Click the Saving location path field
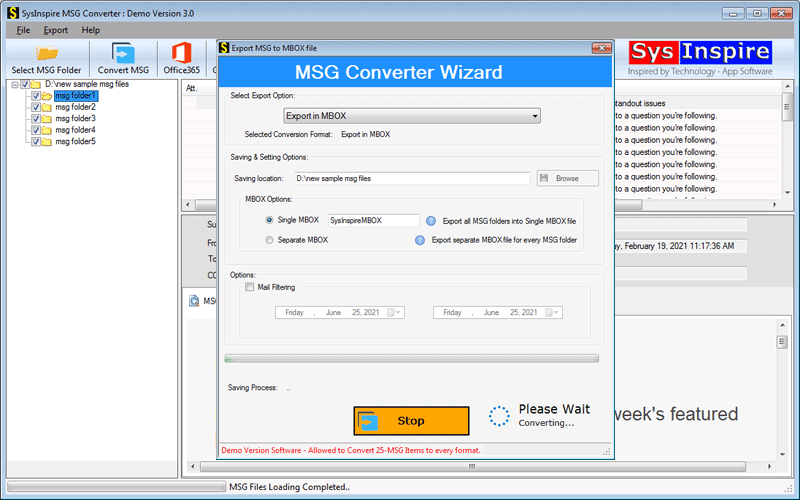The width and height of the screenshot is (800, 500). click(412, 179)
